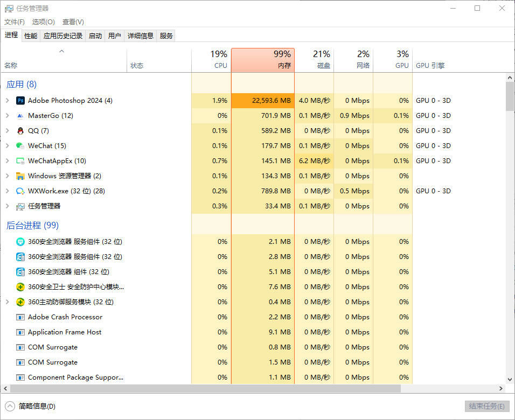Click the Task Manager title bar icon

click(9, 9)
